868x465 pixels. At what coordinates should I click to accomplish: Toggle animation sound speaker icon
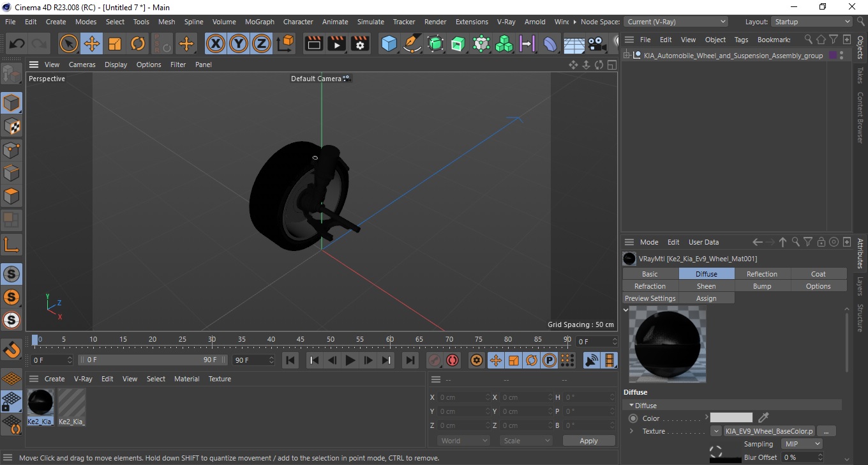(592, 360)
